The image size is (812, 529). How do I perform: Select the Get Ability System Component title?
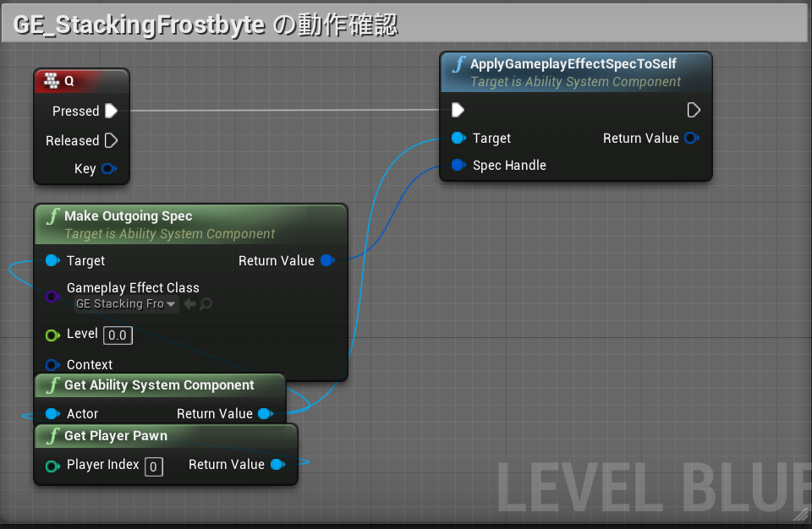[159, 385]
